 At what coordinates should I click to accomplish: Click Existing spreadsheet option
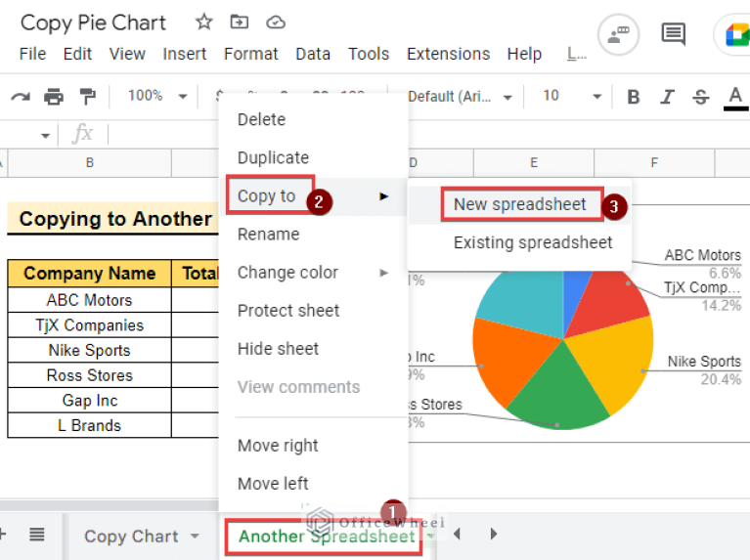tap(533, 242)
